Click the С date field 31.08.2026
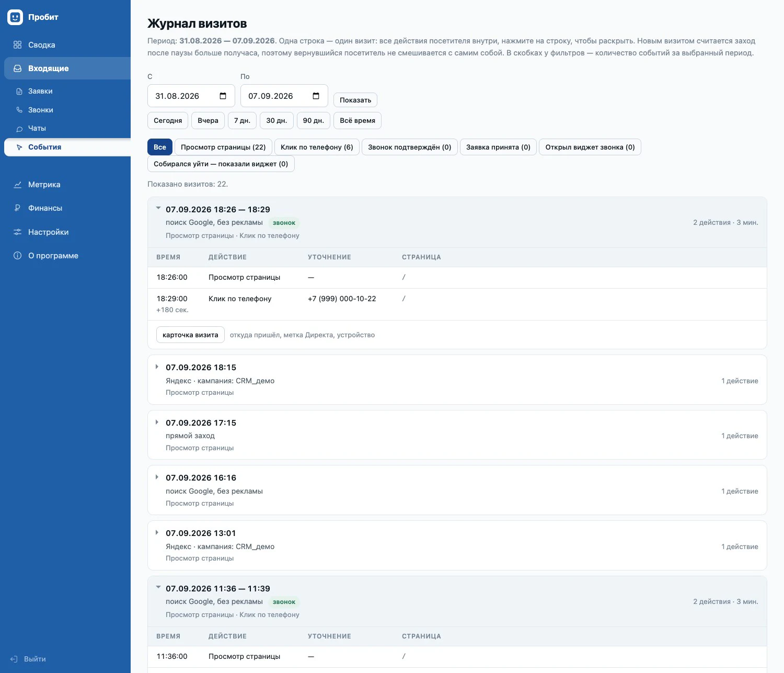 tap(191, 96)
